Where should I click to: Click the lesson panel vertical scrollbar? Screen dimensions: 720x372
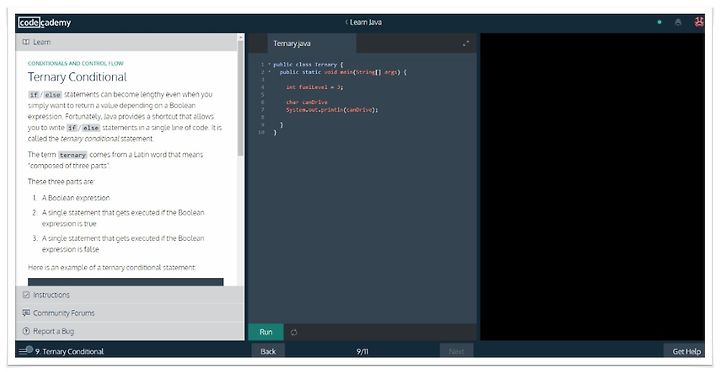coord(241,97)
